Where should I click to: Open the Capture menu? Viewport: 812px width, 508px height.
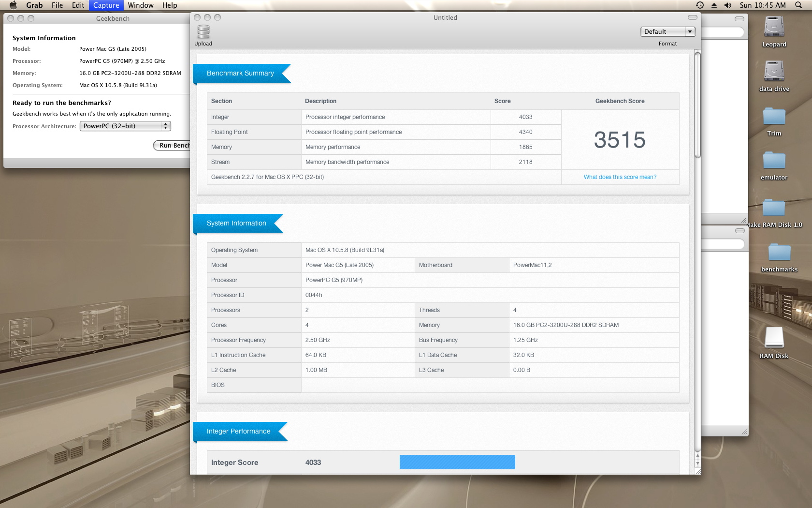point(106,5)
